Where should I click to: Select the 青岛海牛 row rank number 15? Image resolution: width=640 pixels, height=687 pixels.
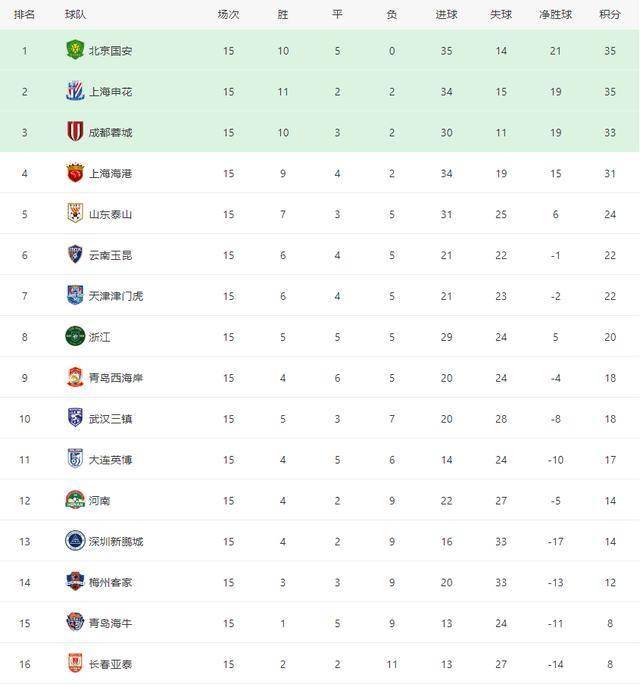coord(25,623)
